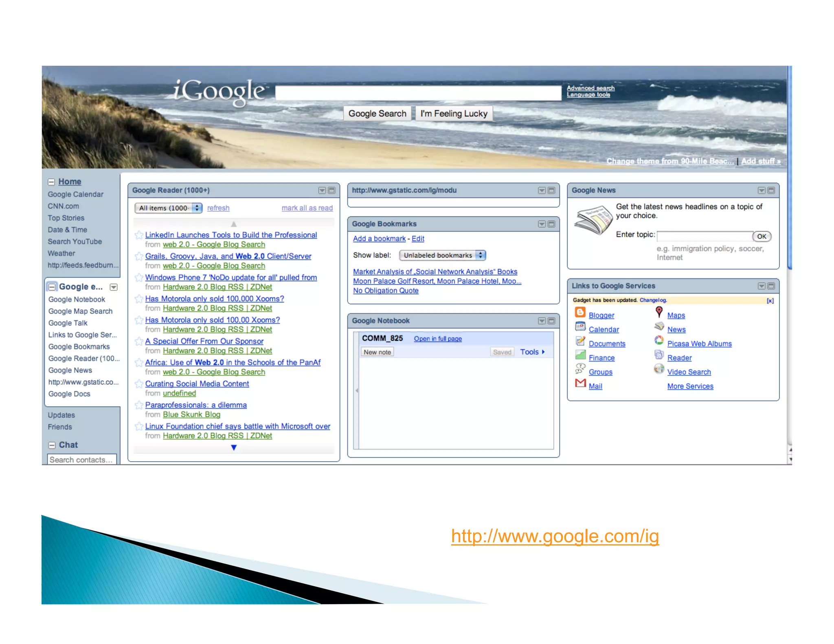The image size is (834, 644).
Task: Click the mark all as read link
Action: (x=307, y=208)
